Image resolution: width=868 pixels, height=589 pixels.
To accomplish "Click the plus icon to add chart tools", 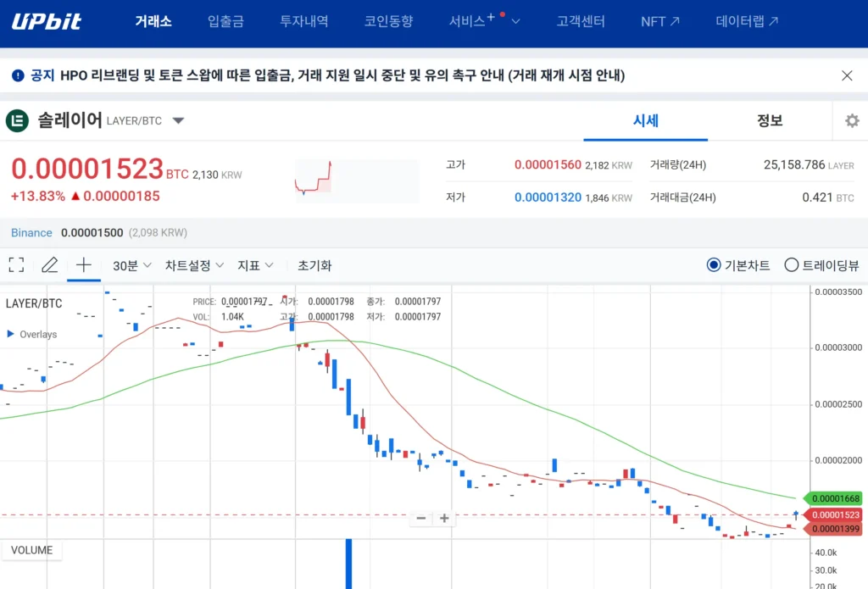I will [x=83, y=264].
